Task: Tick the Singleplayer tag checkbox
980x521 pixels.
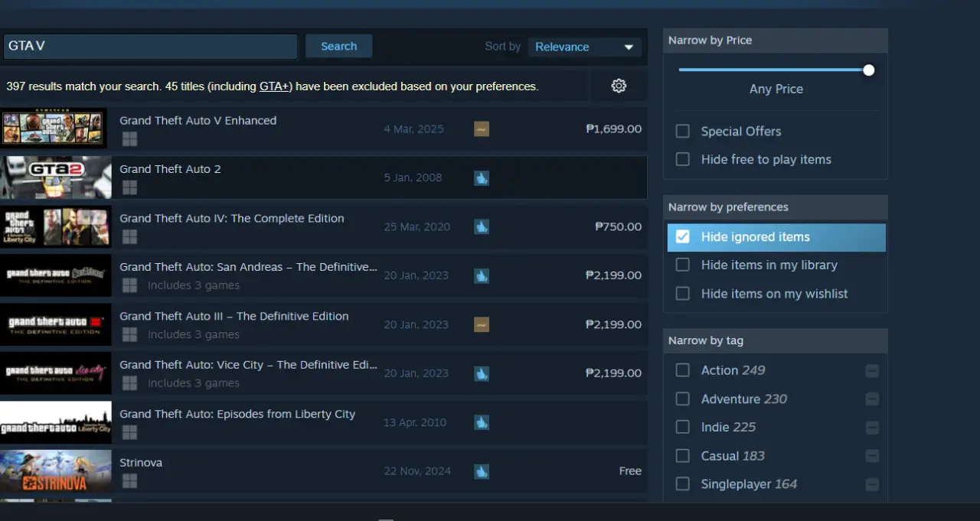Action: pyautogui.click(x=682, y=484)
